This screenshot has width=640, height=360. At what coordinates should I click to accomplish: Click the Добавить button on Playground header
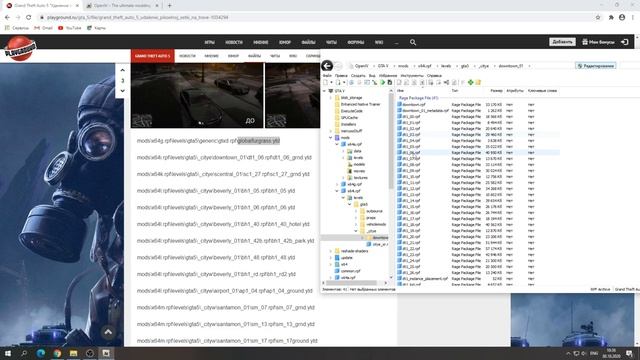562,42
